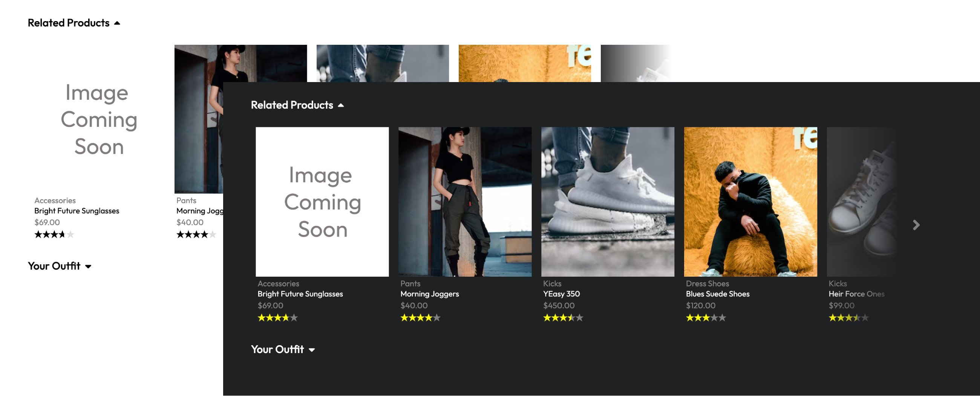This screenshot has height=396, width=980.
Task: Click the Blues Suede Shoes title
Action: click(x=718, y=294)
